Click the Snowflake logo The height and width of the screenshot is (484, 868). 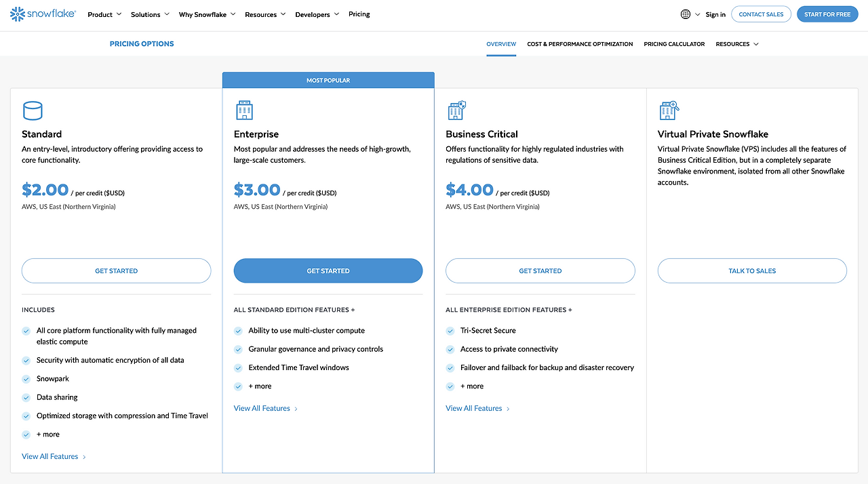(43, 14)
